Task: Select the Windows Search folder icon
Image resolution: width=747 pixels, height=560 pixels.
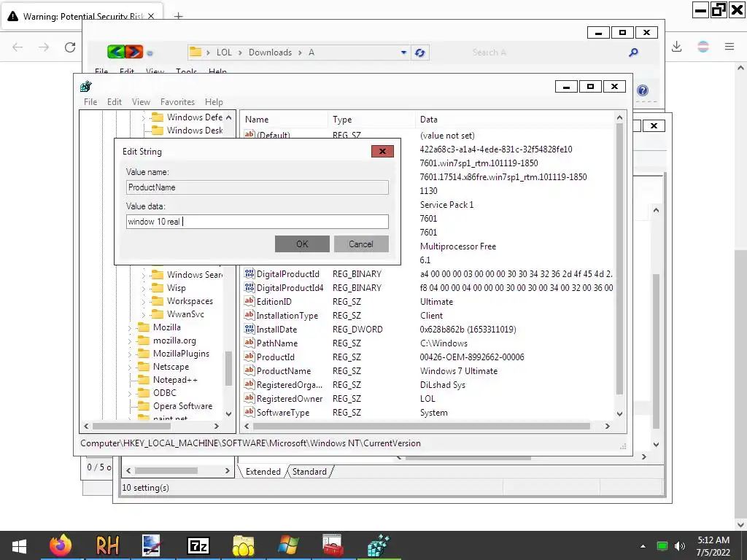Action: [x=158, y=275]
